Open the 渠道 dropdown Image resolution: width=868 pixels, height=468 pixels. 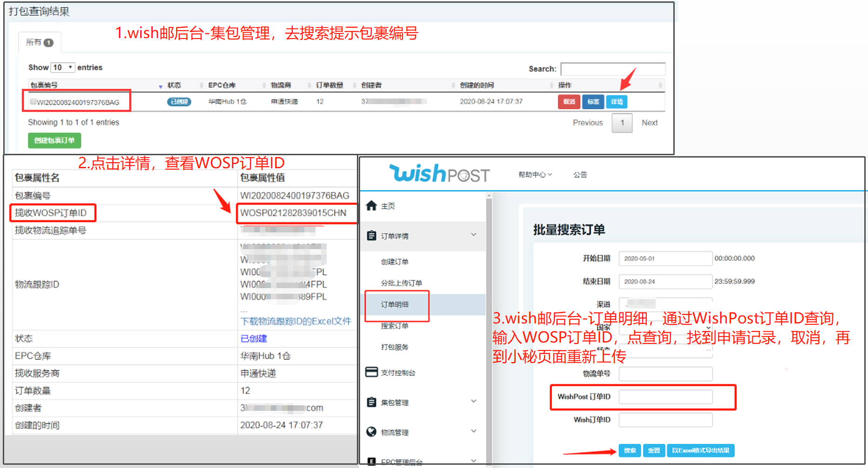(665, 304)
